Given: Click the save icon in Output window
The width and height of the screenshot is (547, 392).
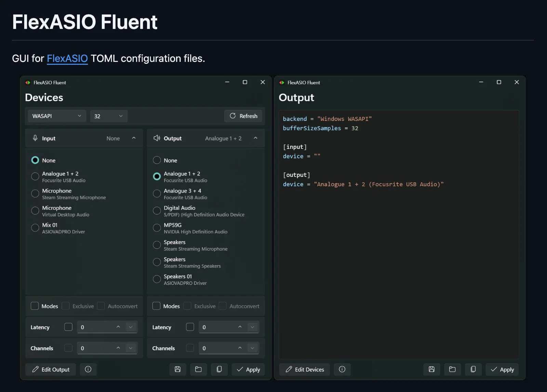Looking at the screenshot, I should (431, 369).
